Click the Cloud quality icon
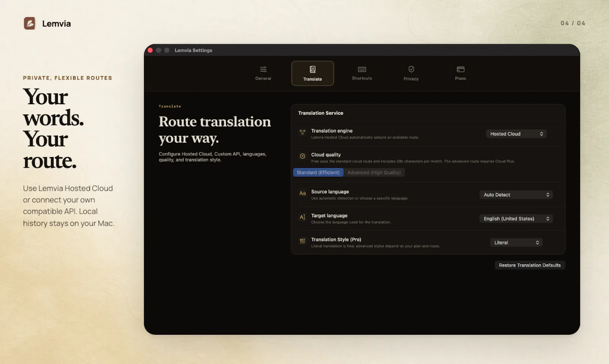The image size is (609, 364). 302,156
